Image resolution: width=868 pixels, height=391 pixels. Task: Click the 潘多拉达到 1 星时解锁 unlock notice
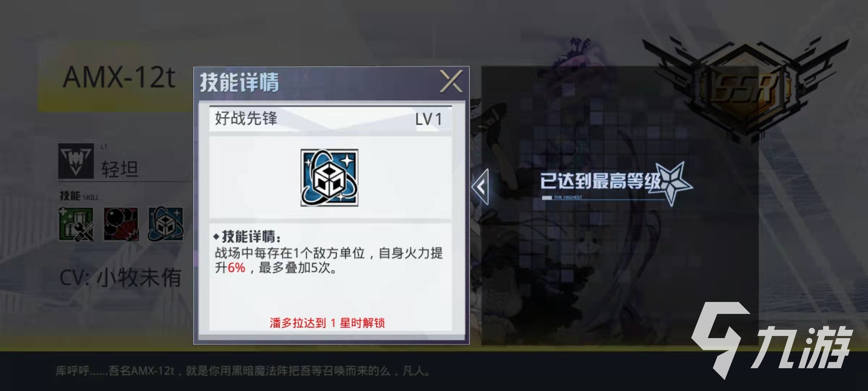327,323
